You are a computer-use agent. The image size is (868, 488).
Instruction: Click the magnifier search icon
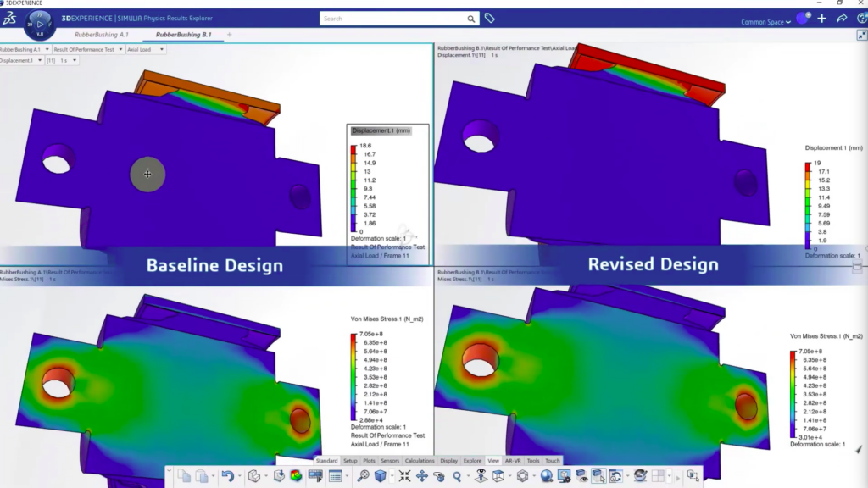[x=471, y=19]
